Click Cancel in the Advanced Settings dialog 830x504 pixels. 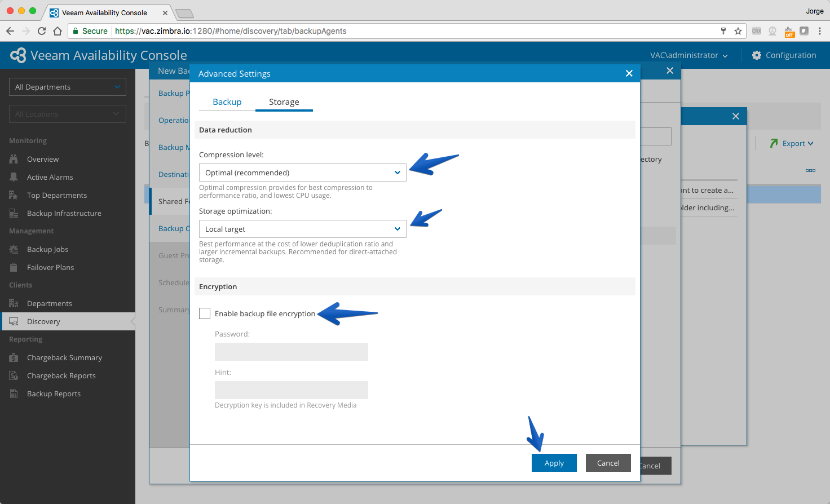click(608, 463)
